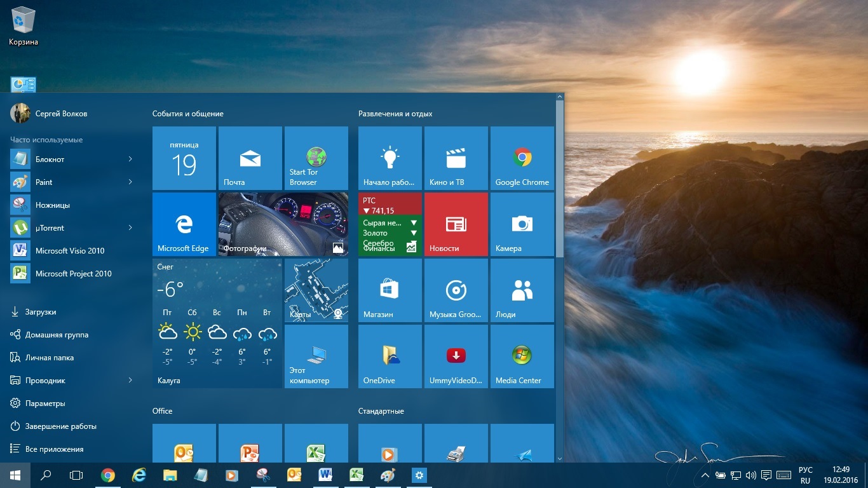Expand the µTorrent jump list arrow

(x=130, y=227)
